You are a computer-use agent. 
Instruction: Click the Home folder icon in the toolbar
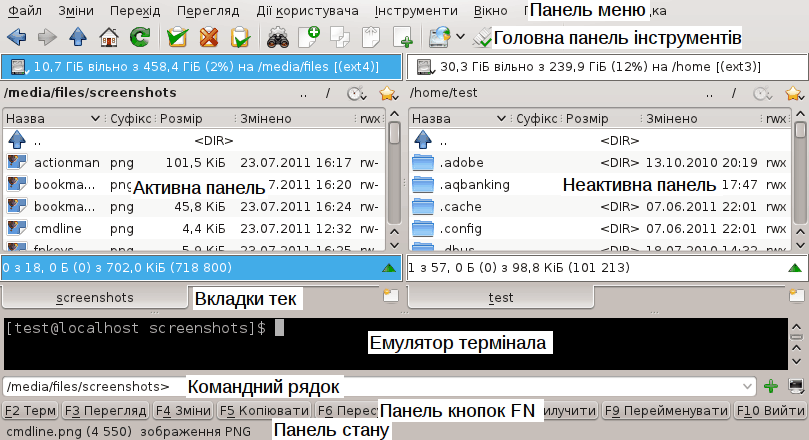pos(109,38)
